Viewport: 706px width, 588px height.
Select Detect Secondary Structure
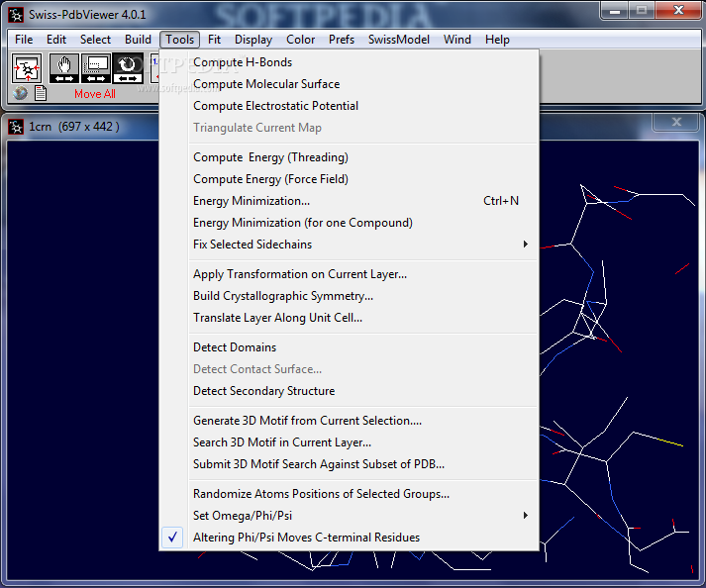click(x=349, y=391)
